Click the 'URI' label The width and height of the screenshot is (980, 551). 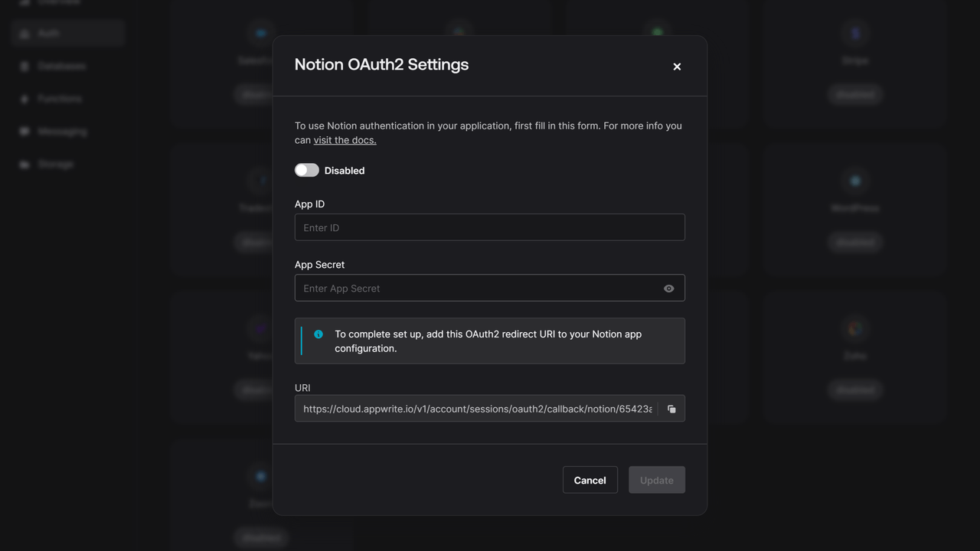point(302,388)
